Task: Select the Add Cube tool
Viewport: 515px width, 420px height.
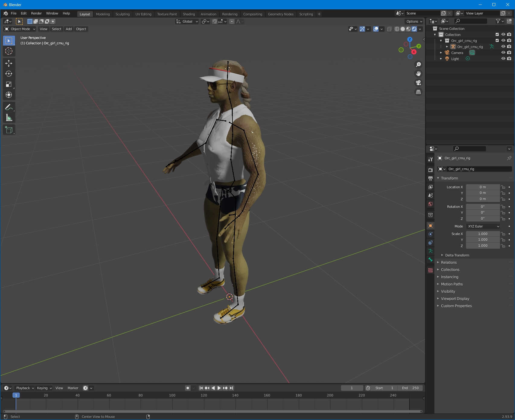Action: point(9,130)
